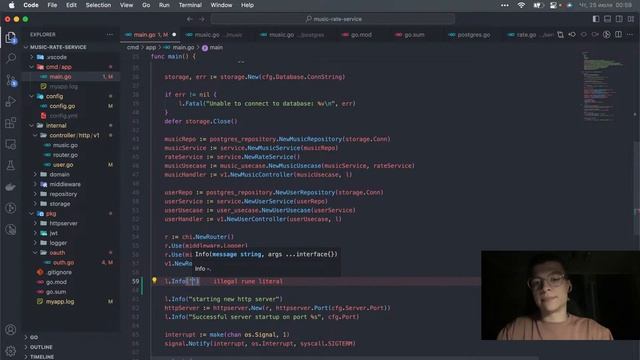Open the Run and Debug view
Screen dimensions: 640x360
[11, 102]
